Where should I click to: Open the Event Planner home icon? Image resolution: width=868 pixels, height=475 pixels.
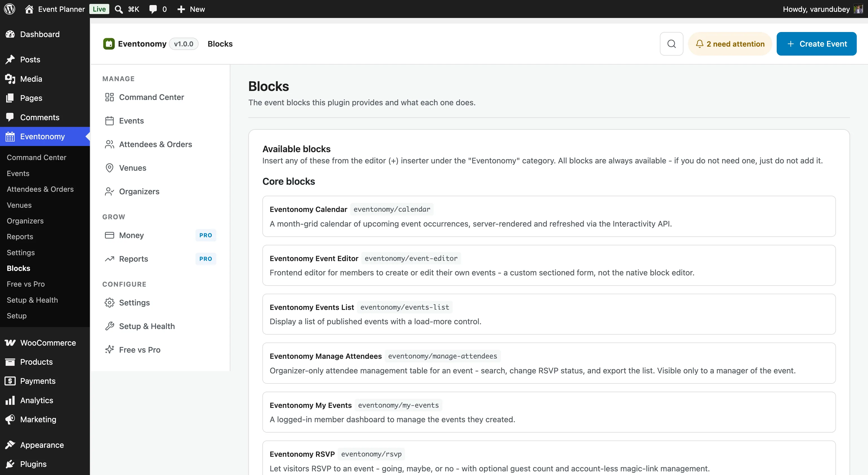pyautogui.click(x=29, y=9)
